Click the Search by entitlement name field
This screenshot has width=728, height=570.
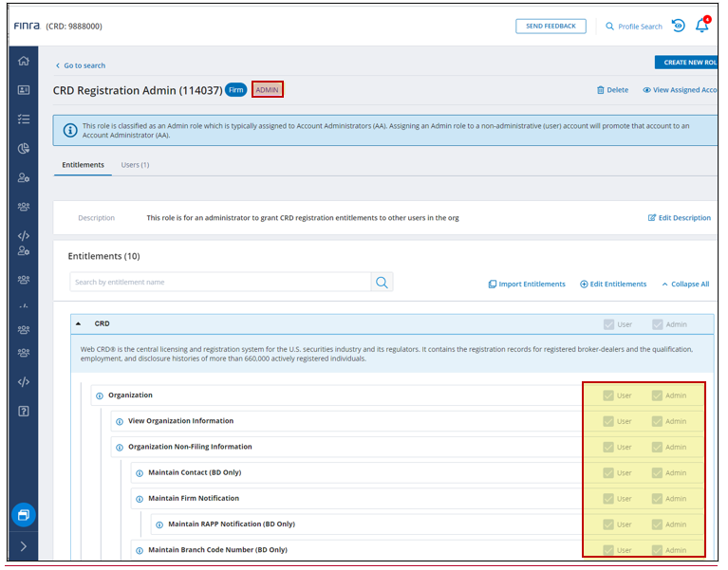coord(220,283)
